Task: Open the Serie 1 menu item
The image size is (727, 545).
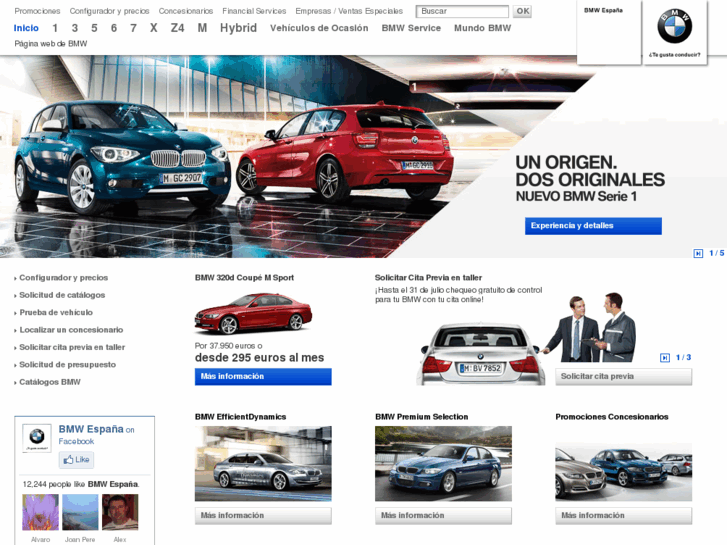Action: (55, 28)
